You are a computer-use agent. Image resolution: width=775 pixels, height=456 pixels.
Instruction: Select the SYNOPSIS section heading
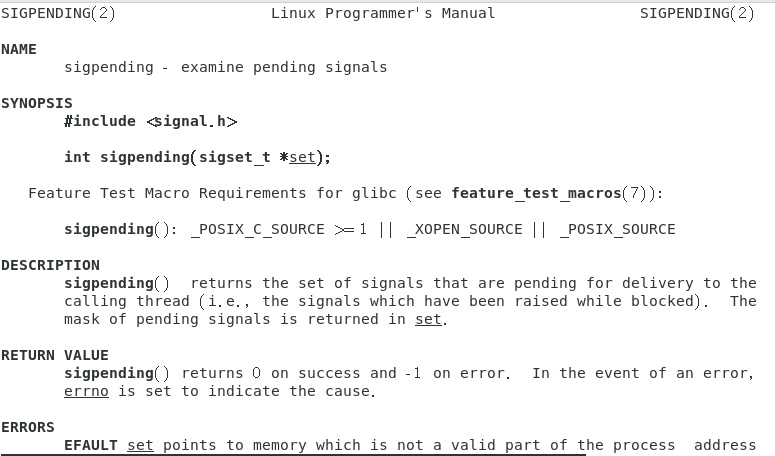[x=37, y=103]
